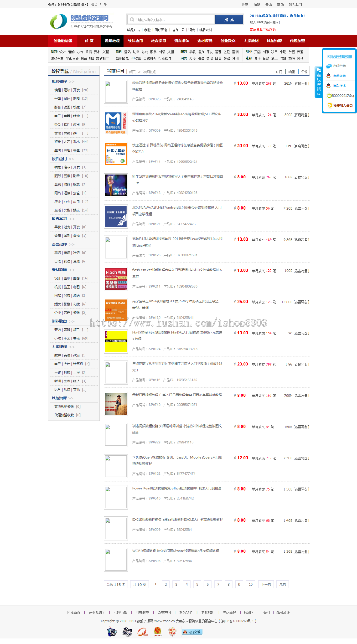Click the red shield security footer badge

172,632
